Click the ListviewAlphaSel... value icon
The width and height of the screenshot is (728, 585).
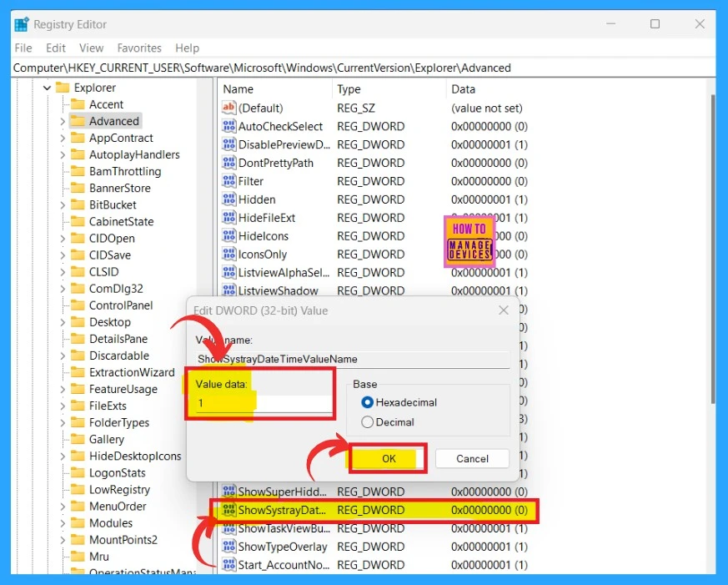coord(228,272)
